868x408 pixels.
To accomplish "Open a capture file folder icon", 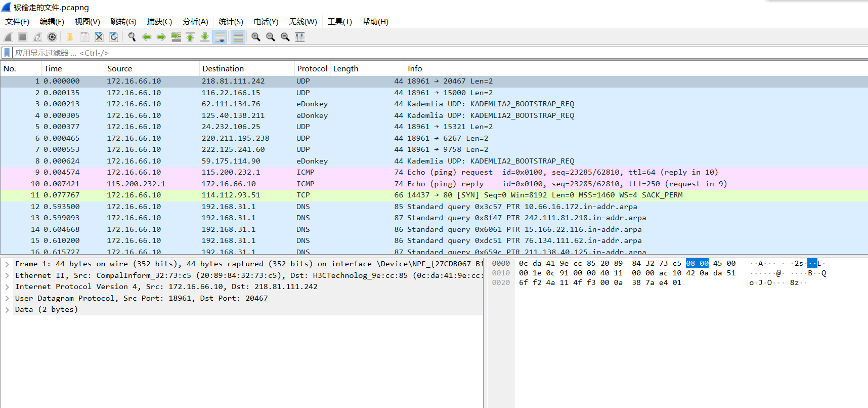I will pyautogui.click(x=70, y=37).
